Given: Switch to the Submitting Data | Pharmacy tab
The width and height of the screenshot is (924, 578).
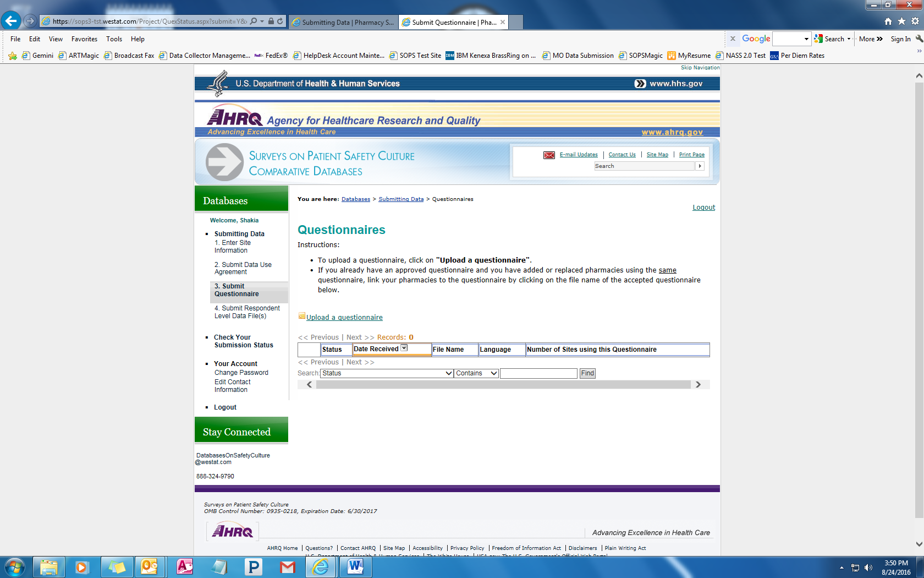Looking at the screenshot, I should [343, 22].
